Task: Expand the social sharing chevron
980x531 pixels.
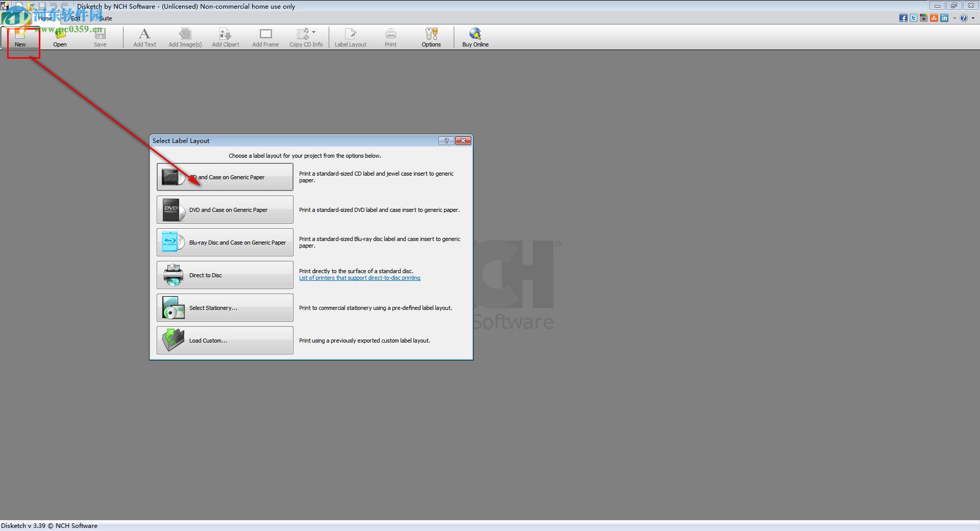Action: point(954,18)
